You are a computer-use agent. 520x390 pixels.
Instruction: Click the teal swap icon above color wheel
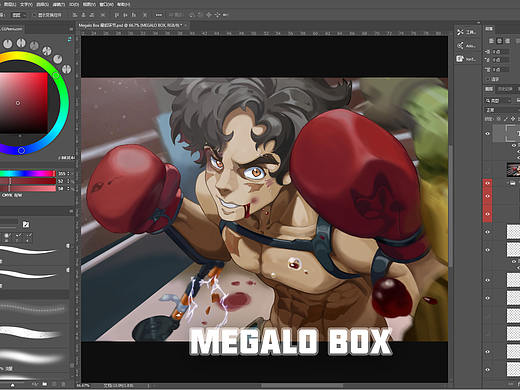pyautogui.click(x=69, y=39)
